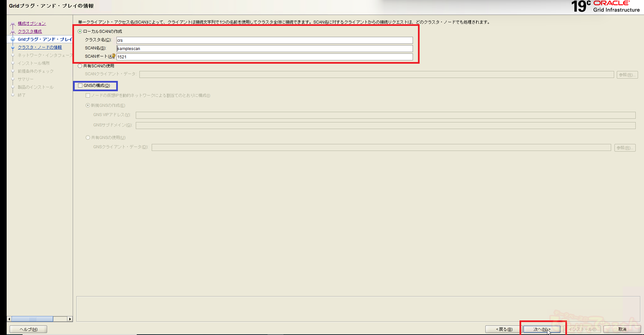Click the sidebar horizontal scrollbar thumb

33,319
